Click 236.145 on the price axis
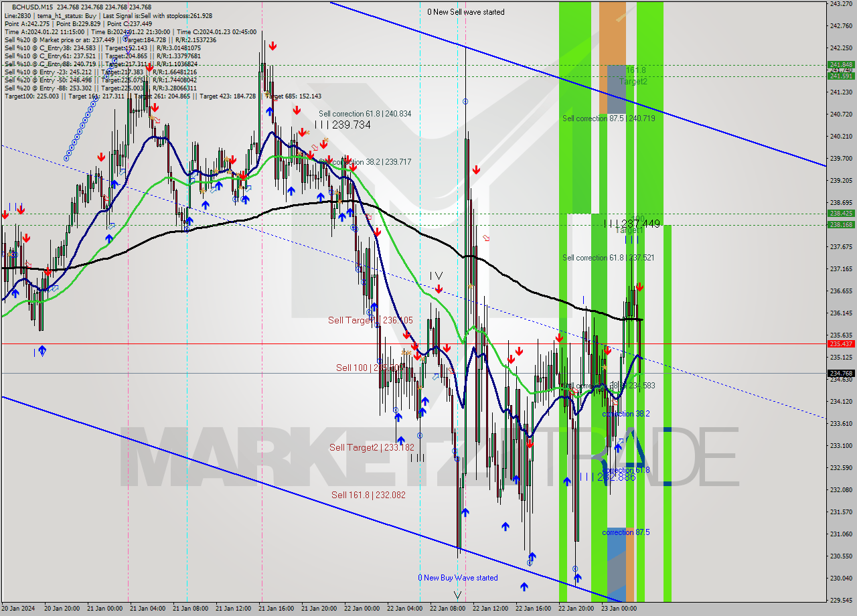 click(840, 313)
